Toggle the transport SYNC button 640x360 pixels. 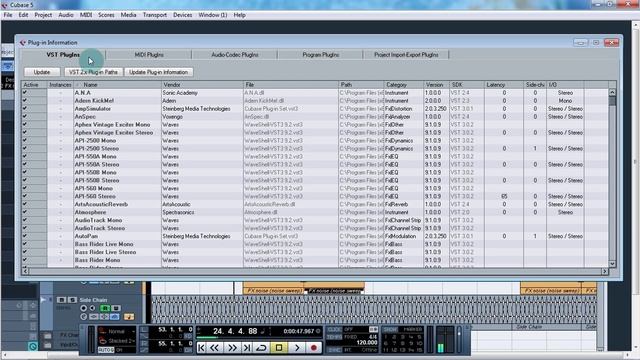[x=334, y=350]
